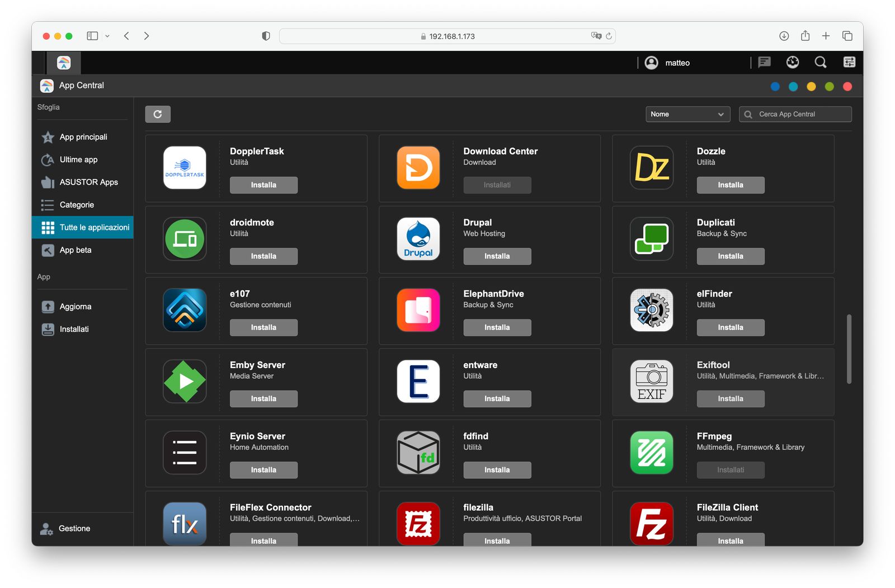Click the FileFlex Connector icon
This screenshot has height=588, width=895.
point(185,524)
